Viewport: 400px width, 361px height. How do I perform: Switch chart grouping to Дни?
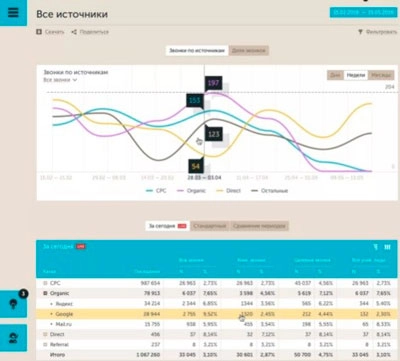(x=335, y=75)
